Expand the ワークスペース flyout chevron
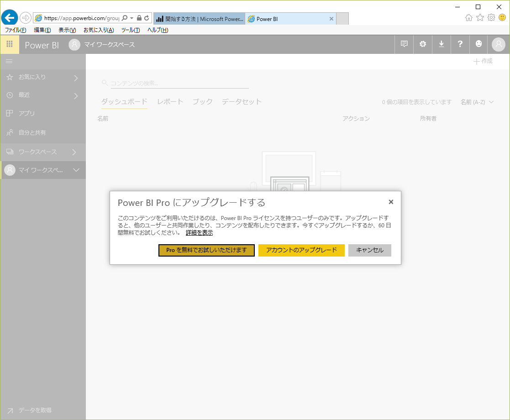 74,152
